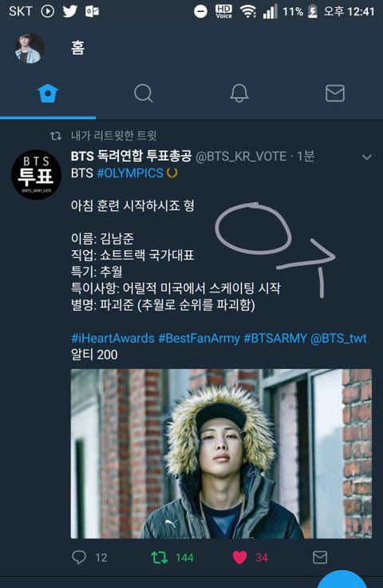Open the #iHeartAwards hashtag

(113, 338)
